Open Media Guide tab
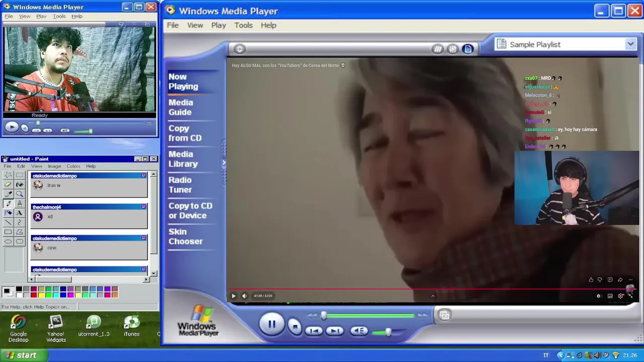 [181, 107]
